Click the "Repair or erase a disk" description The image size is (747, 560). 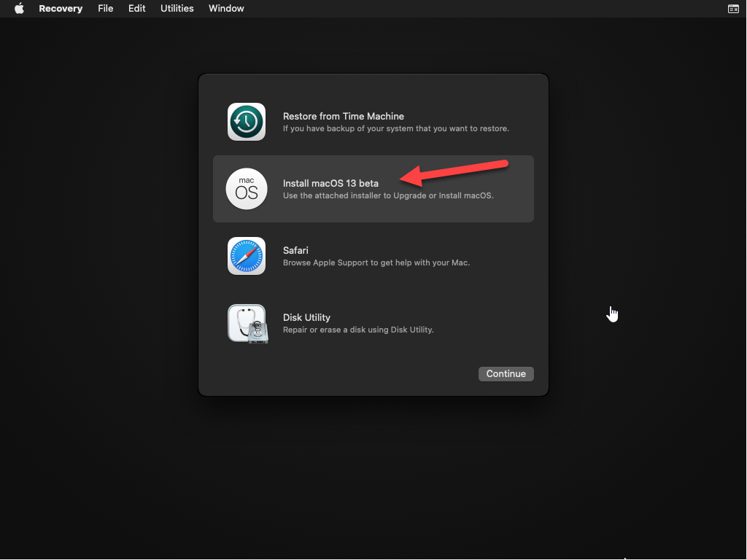tap(358, 330)
